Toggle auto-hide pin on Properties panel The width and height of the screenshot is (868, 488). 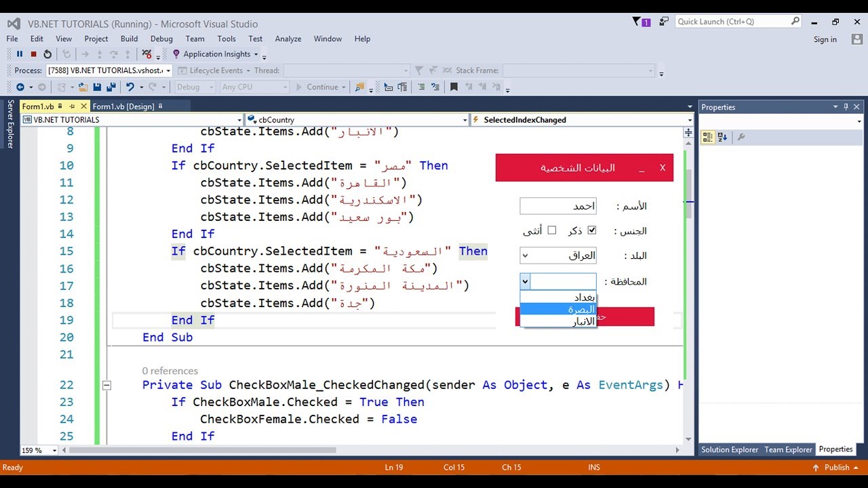(x=846, y=107)
